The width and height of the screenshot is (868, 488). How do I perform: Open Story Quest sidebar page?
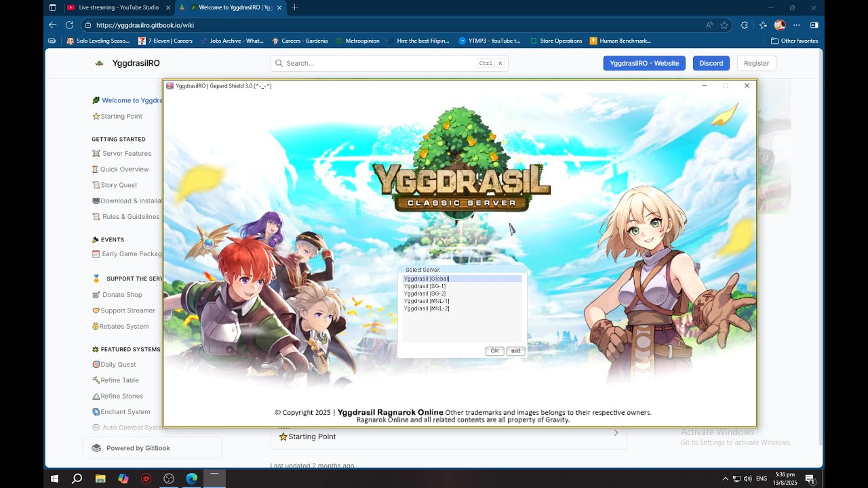(115, 184)
